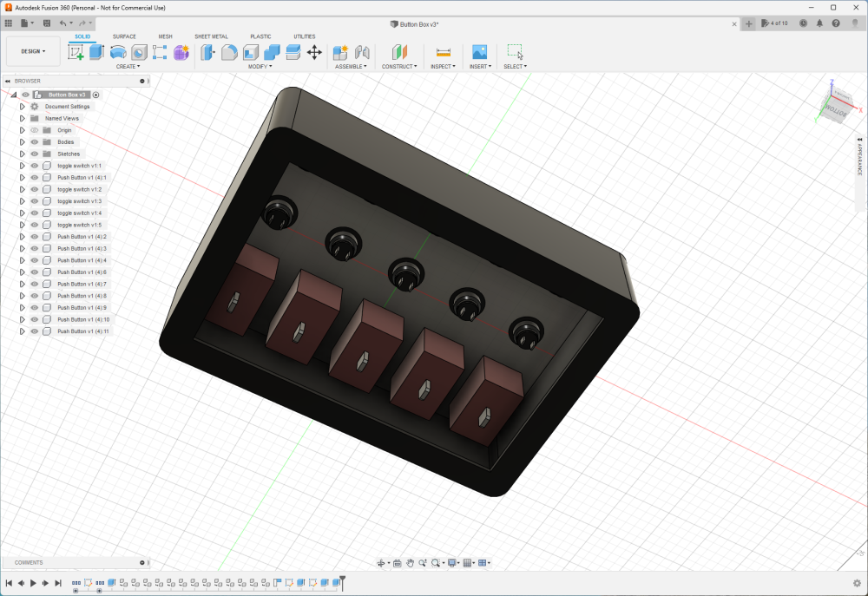Select the Joint tool in Assemble
This screenshot has width=868, height=596.
click(362, 52)
